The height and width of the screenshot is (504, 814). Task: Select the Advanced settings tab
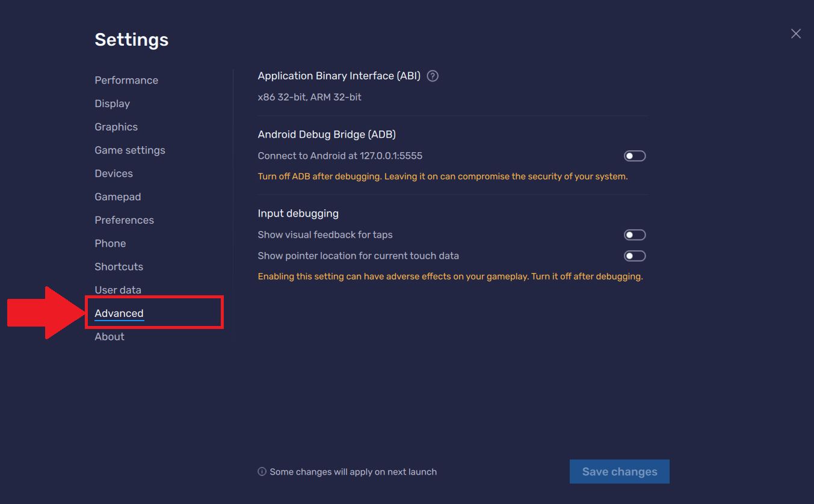click(119, 313)
